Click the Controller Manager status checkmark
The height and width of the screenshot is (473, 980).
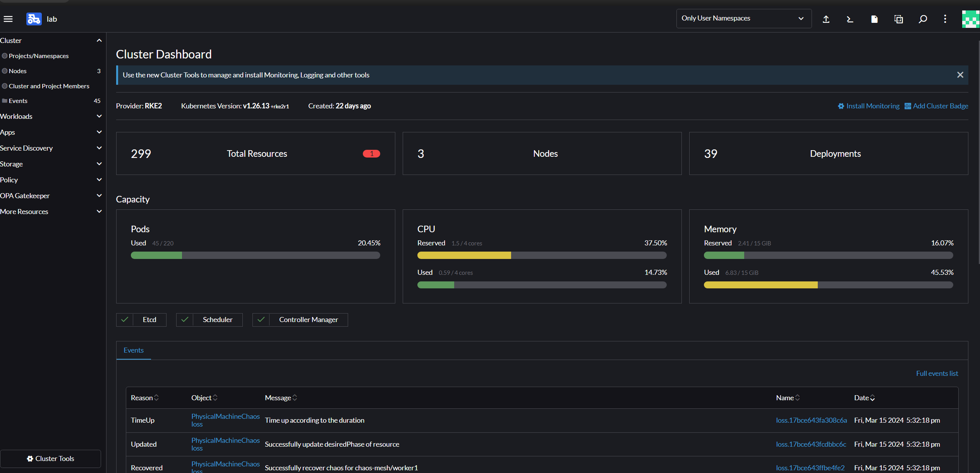click(x=261, y=320)
